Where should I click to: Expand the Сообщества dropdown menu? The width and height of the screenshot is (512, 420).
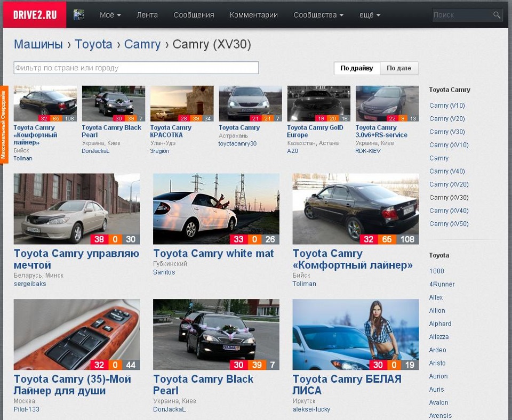pyautogui.click(x=318, y=15)
